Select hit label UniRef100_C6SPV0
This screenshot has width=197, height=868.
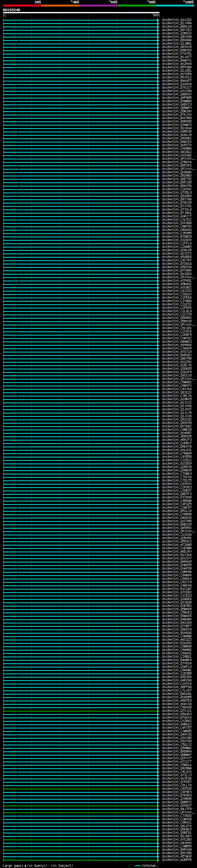pos(176,484)
